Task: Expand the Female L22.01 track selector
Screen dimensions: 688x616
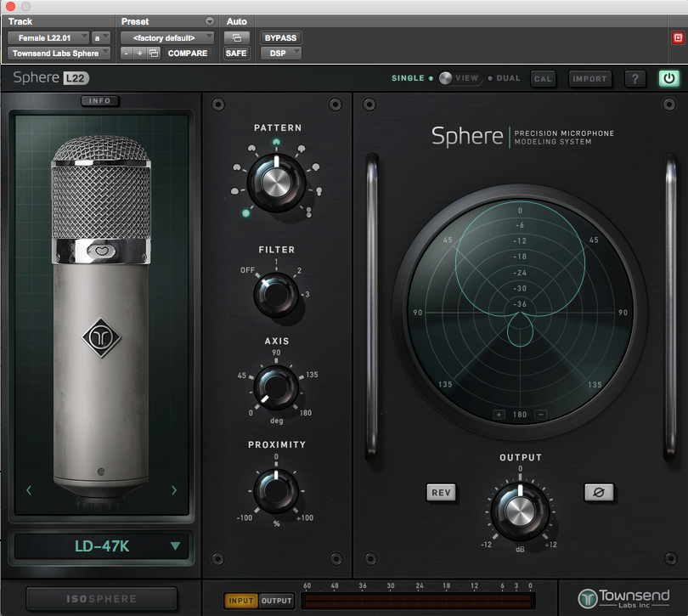Action: click(x=48, y=38)
